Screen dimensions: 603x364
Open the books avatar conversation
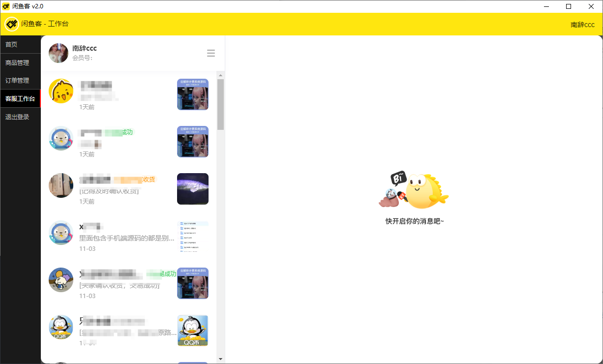[x=61, y=185]
